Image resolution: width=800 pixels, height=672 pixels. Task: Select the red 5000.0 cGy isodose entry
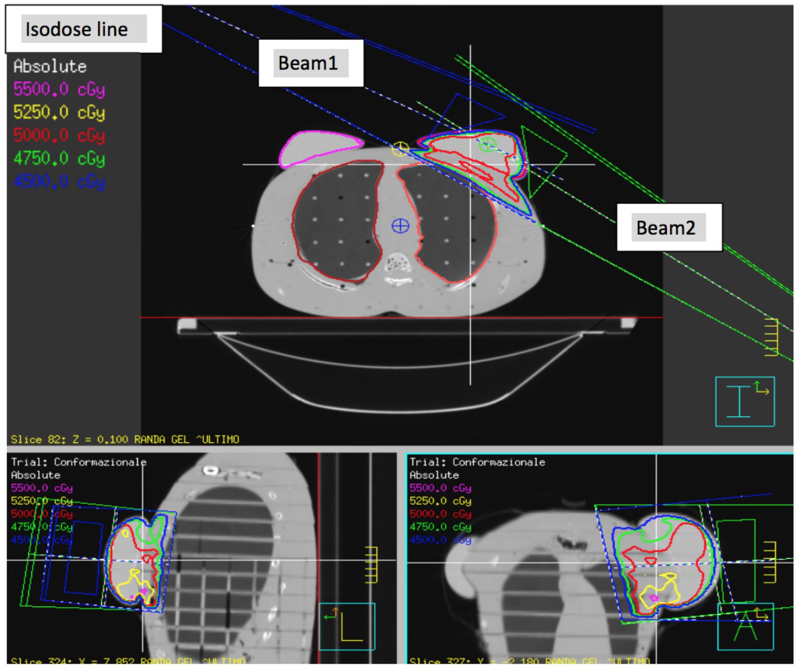(59, 135)
